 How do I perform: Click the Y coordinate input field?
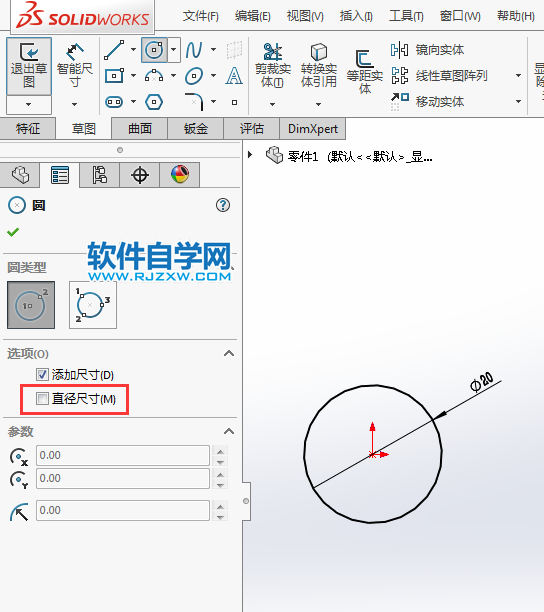tap(123, 478)
